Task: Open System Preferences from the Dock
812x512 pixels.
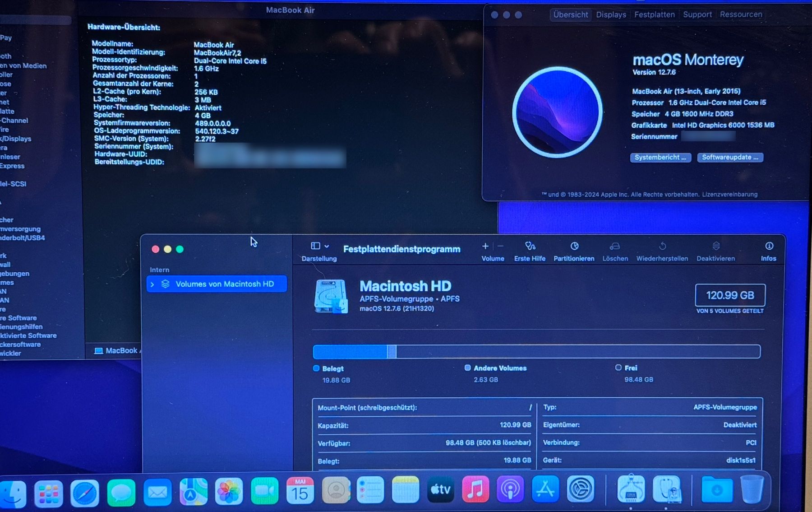Action: tap(580, 488)
